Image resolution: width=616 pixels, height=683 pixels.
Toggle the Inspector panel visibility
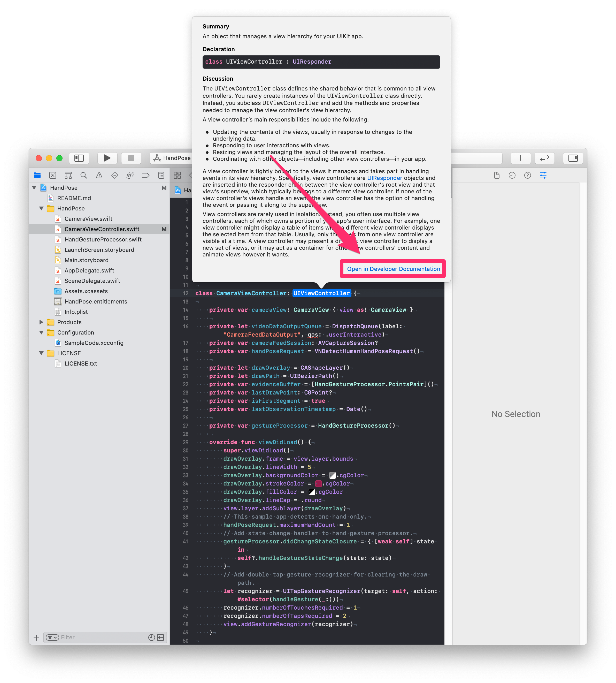coord(573,158)
